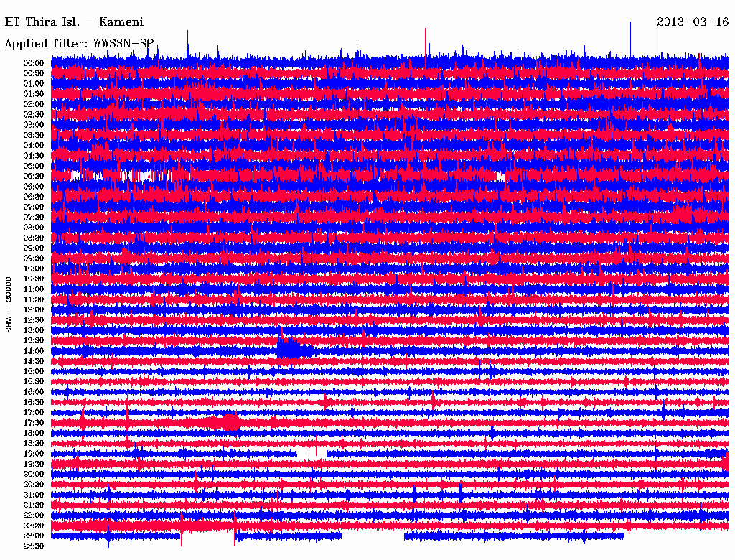Screen dimensions: 735x560
Task: Click the vertical axis label 'EHZ - 20000'
Action: [x=9, y=305]
